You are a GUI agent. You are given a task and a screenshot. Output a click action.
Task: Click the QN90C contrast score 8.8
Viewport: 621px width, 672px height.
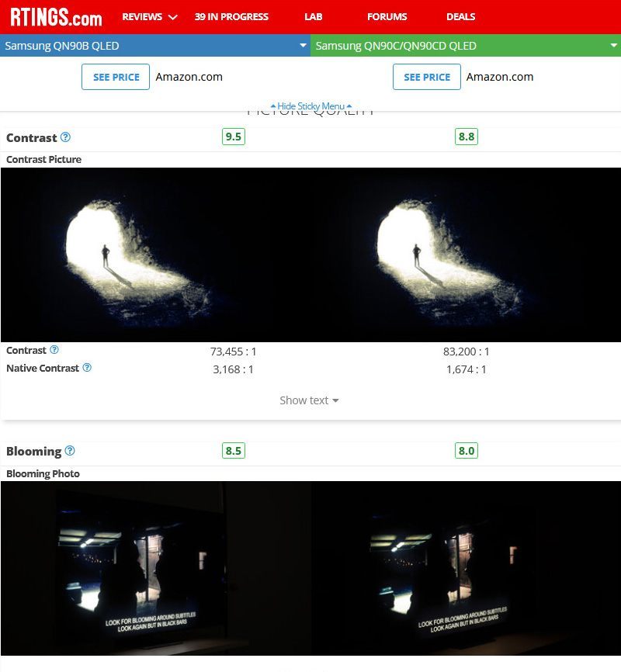(x=467, y=137)
